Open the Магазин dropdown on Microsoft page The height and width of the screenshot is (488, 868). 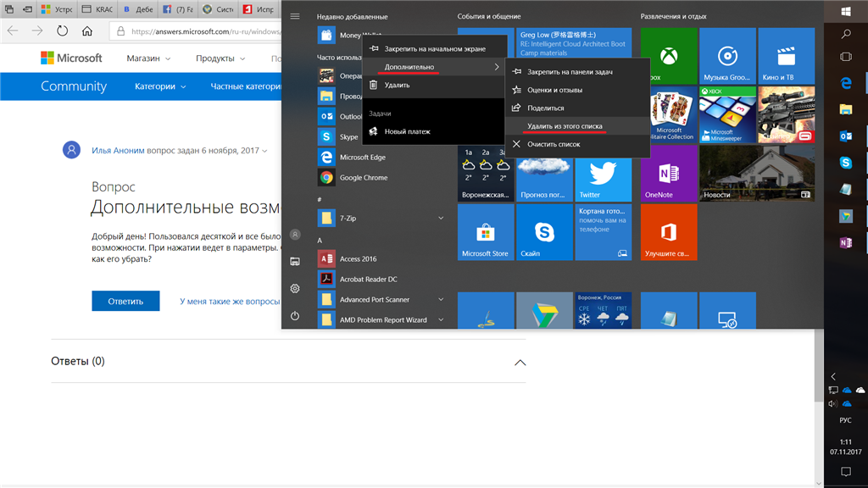(x=148, y=58)
